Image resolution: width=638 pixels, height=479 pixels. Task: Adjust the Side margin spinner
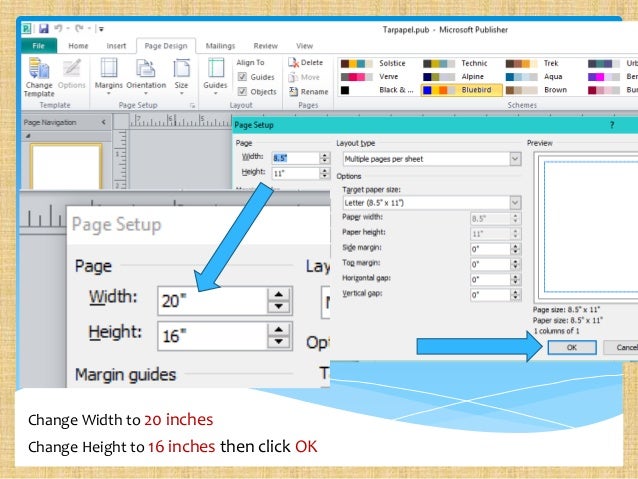(515, 249)
